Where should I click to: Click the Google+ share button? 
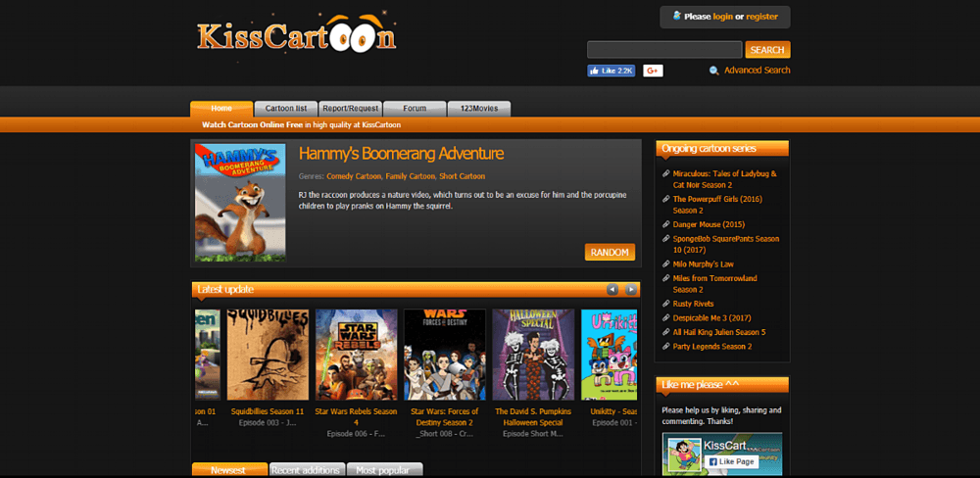click(653, 71)
